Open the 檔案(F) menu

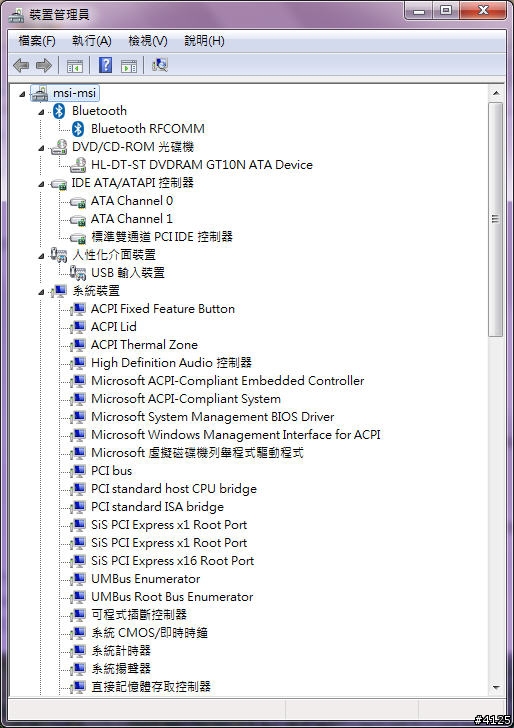point(37,41)
